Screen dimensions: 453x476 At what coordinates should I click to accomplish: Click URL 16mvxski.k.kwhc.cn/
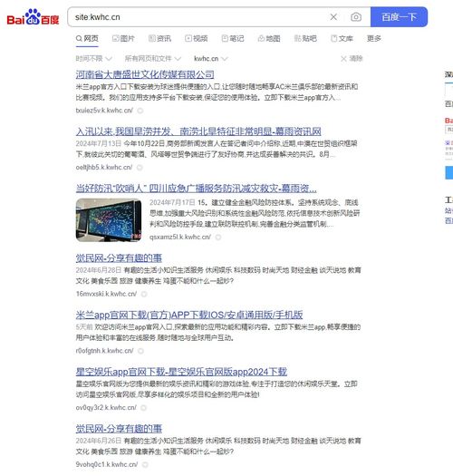[106, 294]
